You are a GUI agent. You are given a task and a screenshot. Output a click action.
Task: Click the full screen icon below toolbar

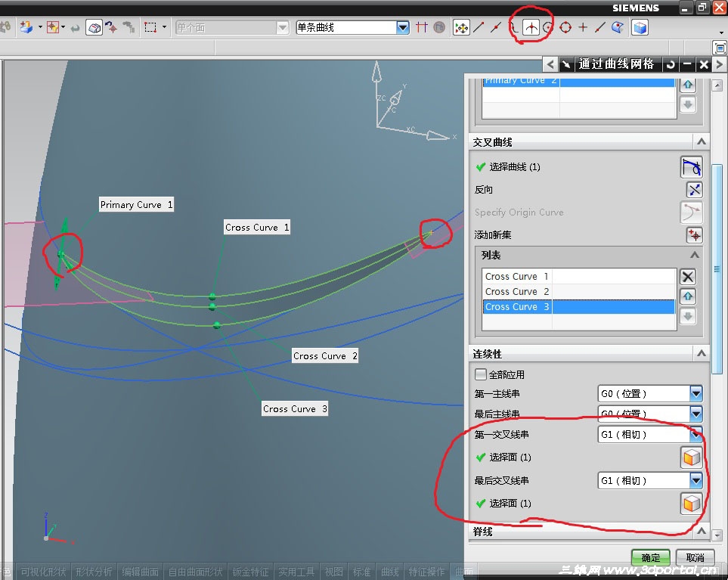(x=720, y=48)
